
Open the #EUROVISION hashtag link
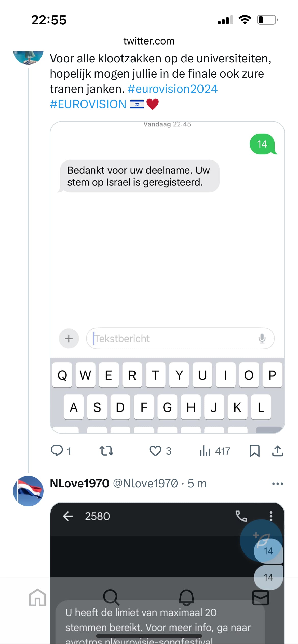click(x=88, y=104)
